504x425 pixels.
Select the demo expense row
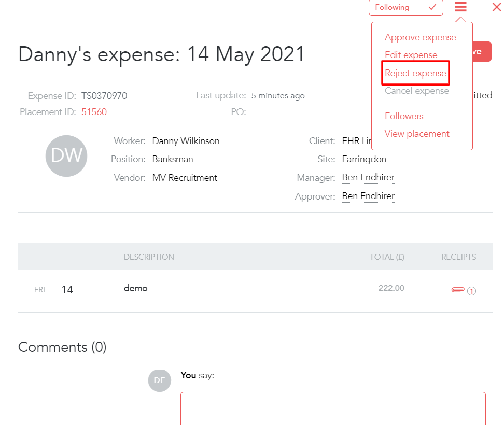point(255,290)
